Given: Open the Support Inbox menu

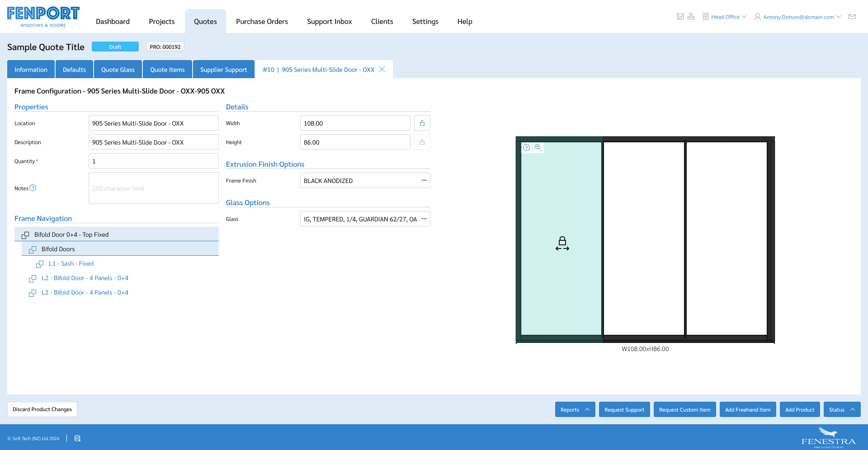Looking at the screenshot, I should click(x=329, y=21).
